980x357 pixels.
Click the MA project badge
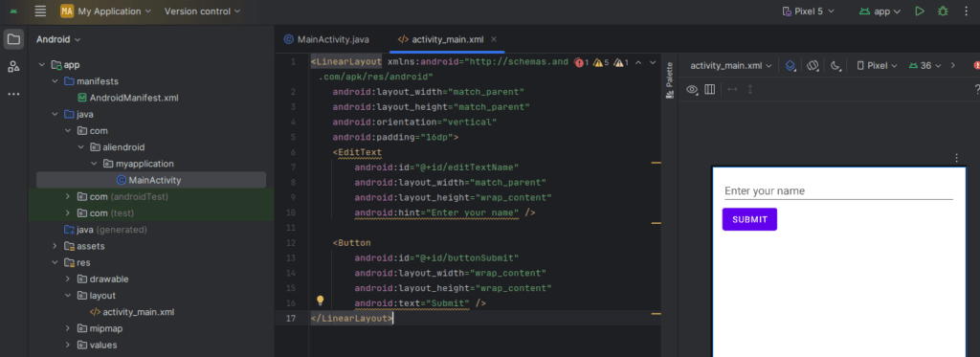(x=67, y=11)
